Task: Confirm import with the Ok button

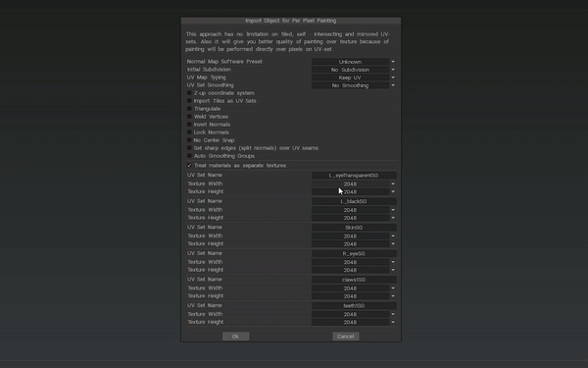Action: point(235,337)
